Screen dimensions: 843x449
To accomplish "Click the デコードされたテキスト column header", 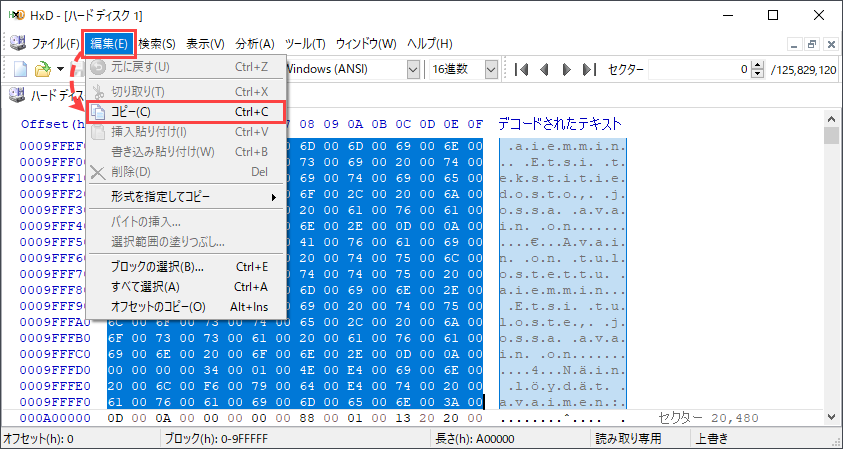I will pos(560,124).
